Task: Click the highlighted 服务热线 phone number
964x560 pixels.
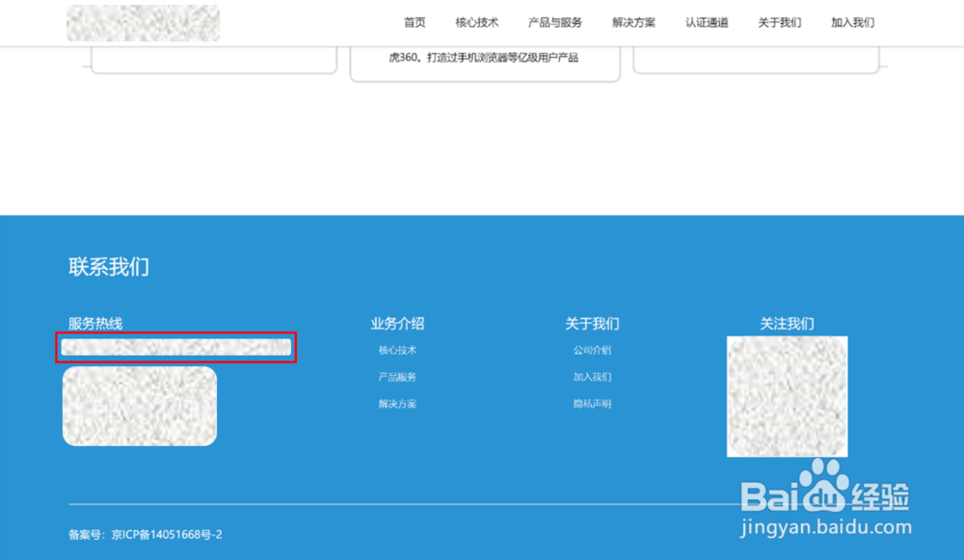Action: pos(176,348)
